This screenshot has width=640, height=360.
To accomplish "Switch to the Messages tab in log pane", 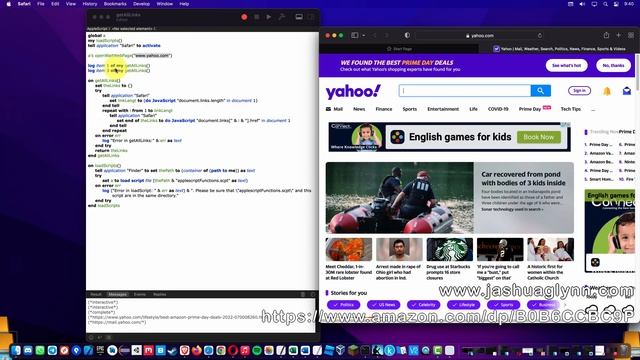I will (118, 294).
